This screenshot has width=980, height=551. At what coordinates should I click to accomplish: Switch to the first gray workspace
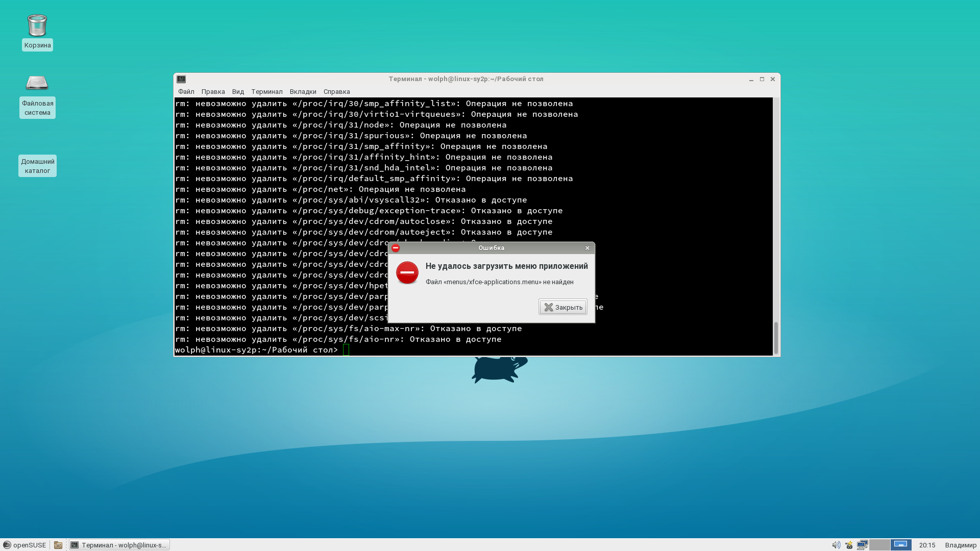click(x=879, y=545)
